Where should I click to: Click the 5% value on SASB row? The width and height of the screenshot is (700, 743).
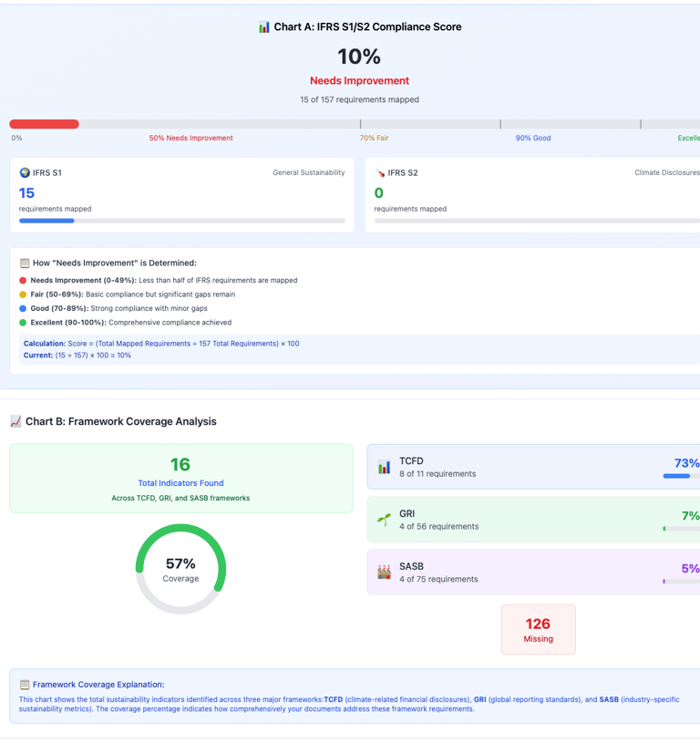coord(690,568)
